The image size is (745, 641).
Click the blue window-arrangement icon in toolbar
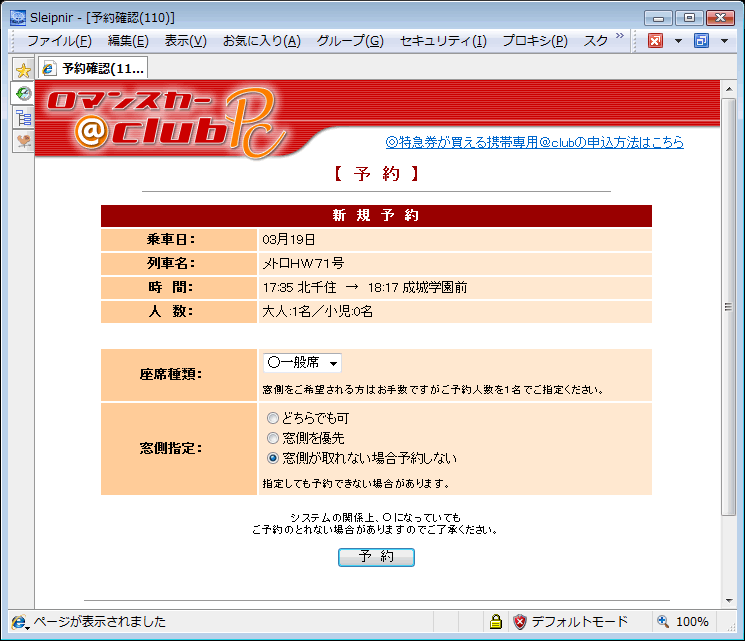point(701,41)
